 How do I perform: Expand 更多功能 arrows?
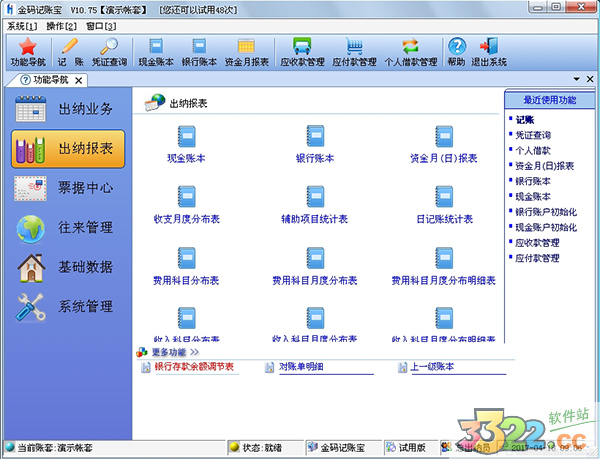point(194,352)
